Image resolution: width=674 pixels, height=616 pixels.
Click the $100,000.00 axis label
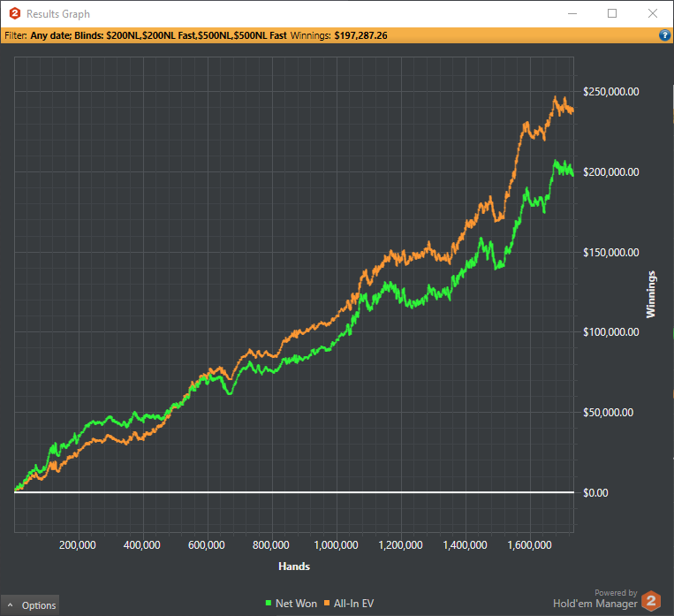click(x=610, y=332)
